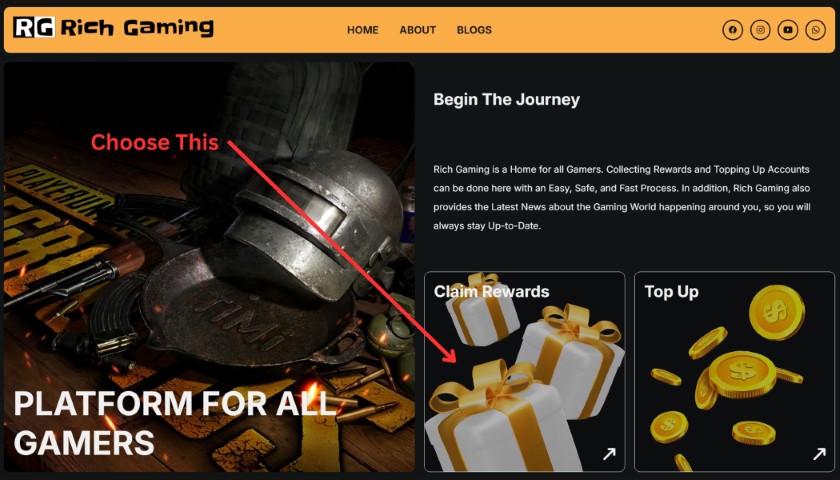Click the arrow on Top Up card
The width and height of the screenshot is (840, 480).
[x=819, y=454]
